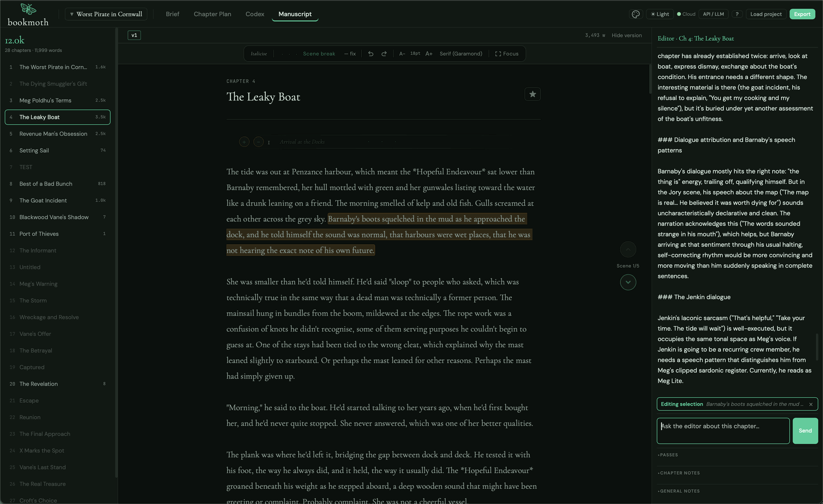Open chapter 1 The Worst Pirate in Corn...
The image size is (823, 504).
click(58, 67)
